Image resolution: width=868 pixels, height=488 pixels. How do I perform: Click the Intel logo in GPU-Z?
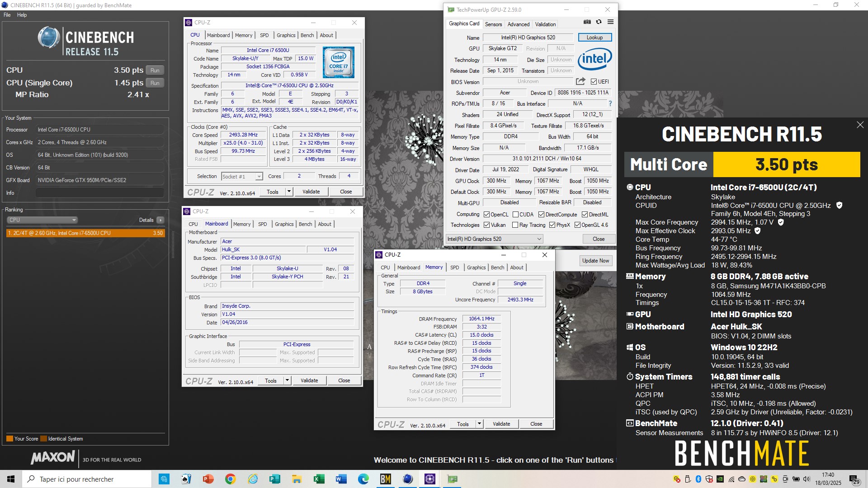tap(595, 59)
